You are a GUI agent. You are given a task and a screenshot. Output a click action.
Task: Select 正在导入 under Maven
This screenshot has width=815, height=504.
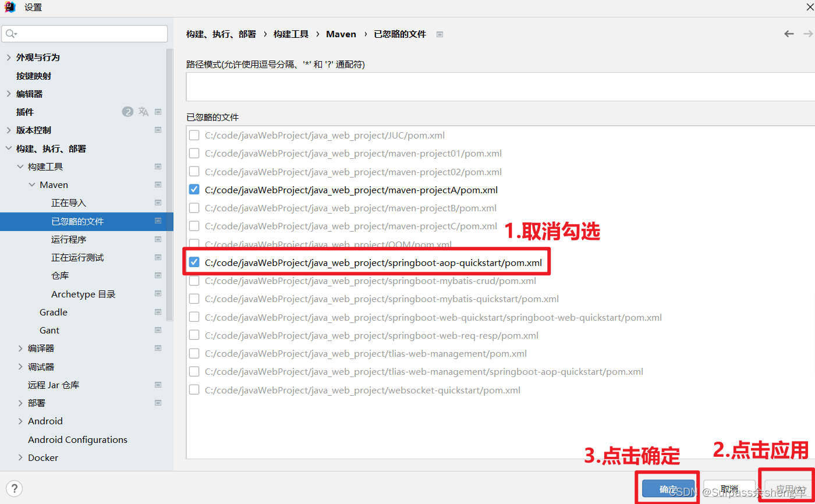[69, 203]
